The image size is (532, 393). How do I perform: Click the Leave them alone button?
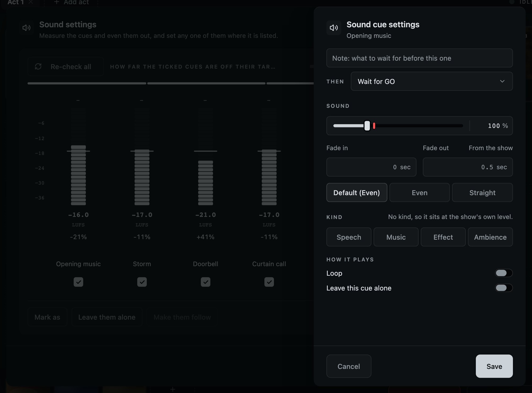pos(107,317)
